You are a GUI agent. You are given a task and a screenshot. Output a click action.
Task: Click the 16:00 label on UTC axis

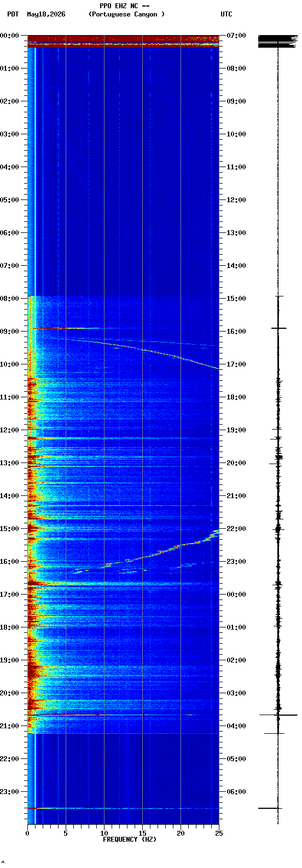click(x=236, y=331)
